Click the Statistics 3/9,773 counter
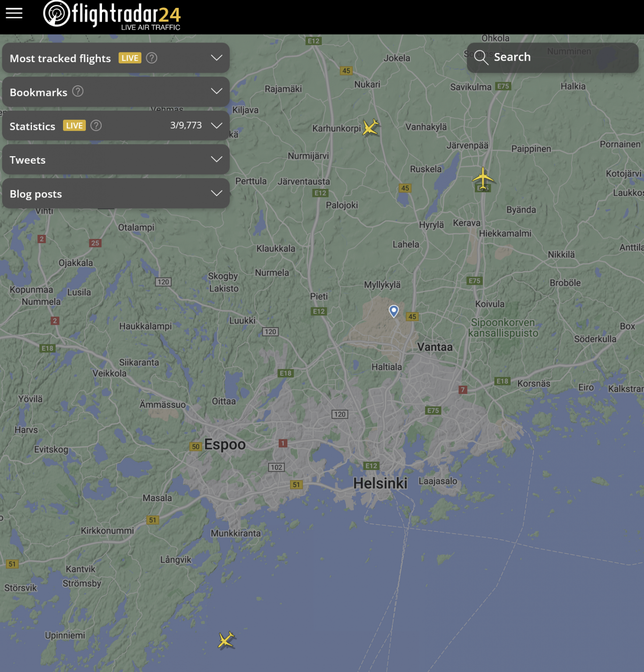 pyautogui.click(x=186, y=126)
